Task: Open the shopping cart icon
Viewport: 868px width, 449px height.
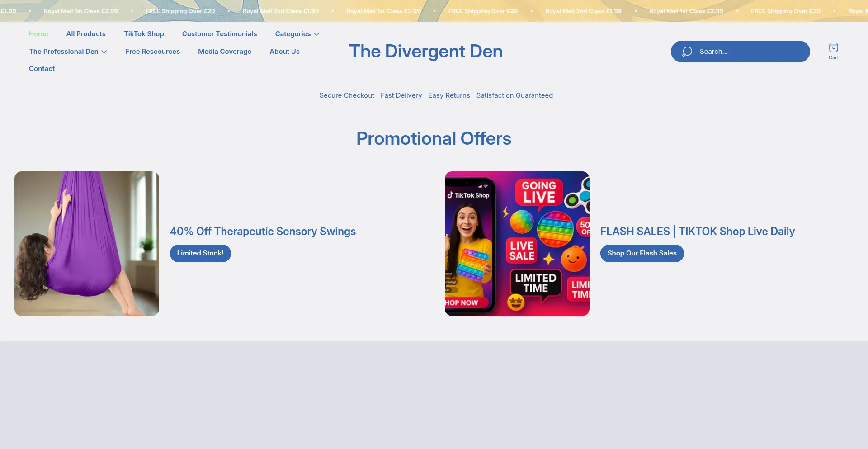Action: tap(833, 48)
